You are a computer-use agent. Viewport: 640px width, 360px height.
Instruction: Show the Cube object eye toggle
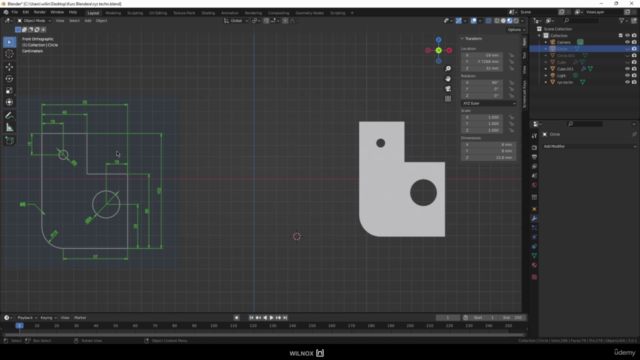point(627,62)
